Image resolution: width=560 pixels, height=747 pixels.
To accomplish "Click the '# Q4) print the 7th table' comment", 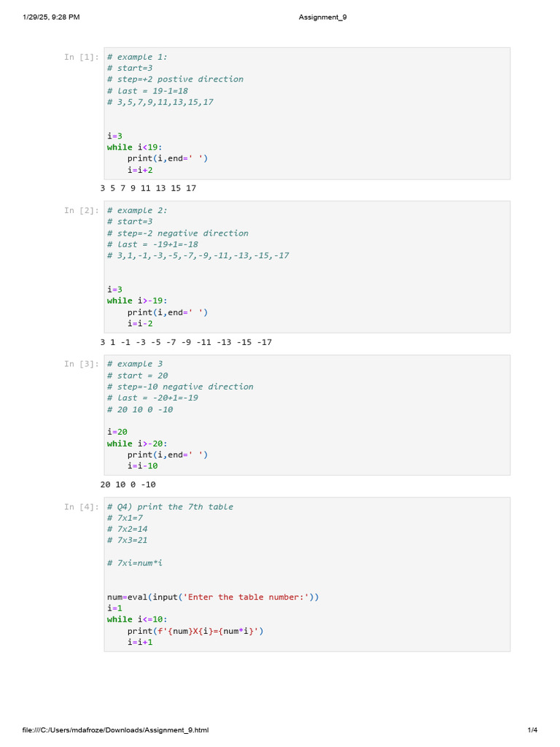I will 170,507.
